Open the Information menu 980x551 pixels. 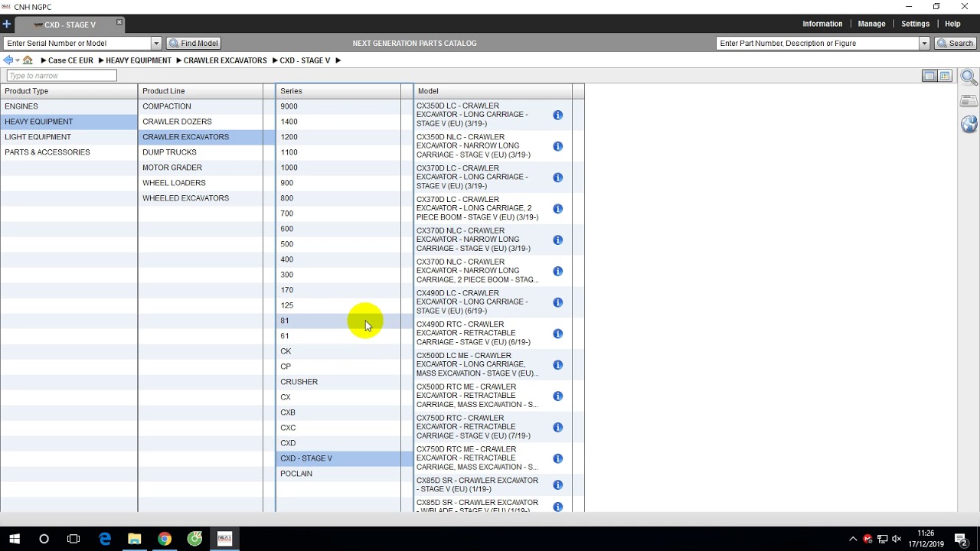tap(822, 24)
